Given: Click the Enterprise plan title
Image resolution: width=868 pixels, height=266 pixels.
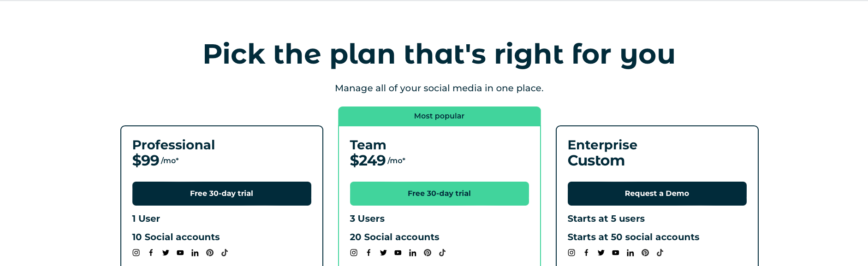Looking at the screenshot, I should [602, 145].
